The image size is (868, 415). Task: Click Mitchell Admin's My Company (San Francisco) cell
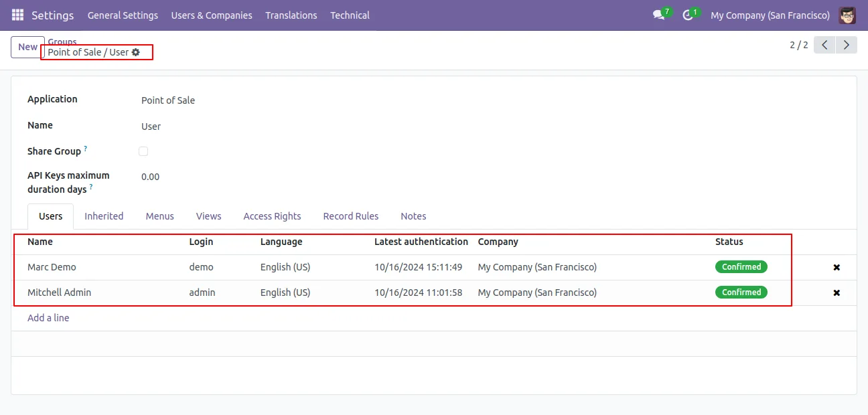[x=537, y=293]
